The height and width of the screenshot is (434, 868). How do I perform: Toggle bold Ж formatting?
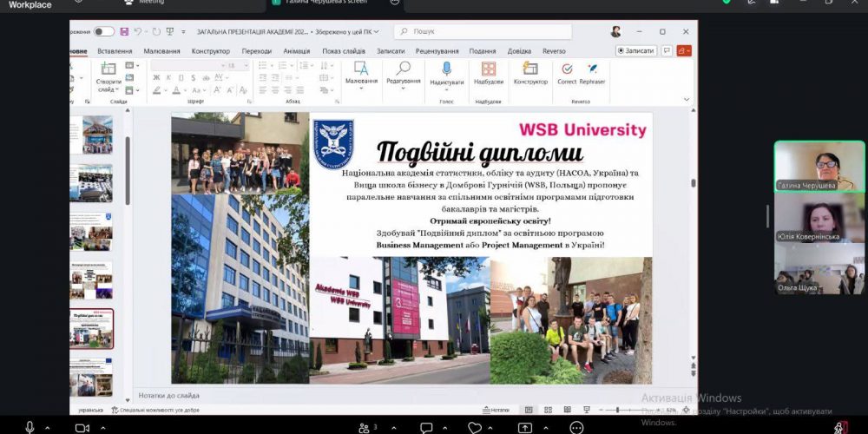(156, 78)
